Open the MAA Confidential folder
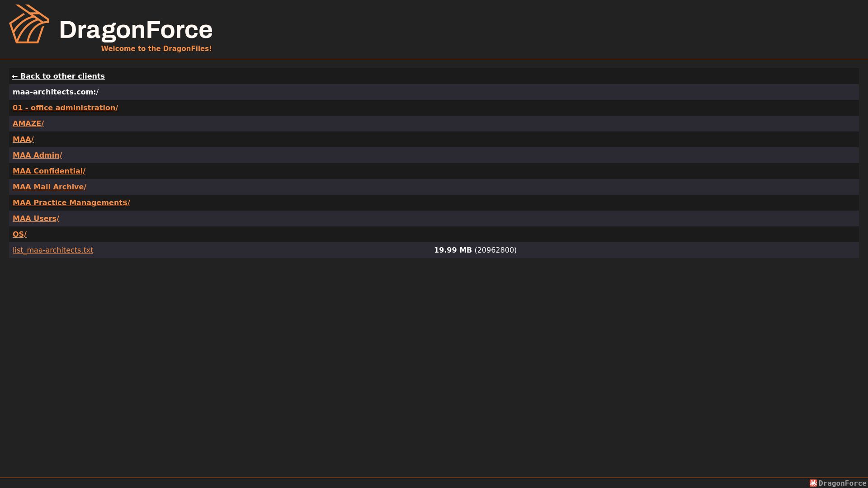The image size is (868, 488). pyautogui.click(x=49, y=171)
